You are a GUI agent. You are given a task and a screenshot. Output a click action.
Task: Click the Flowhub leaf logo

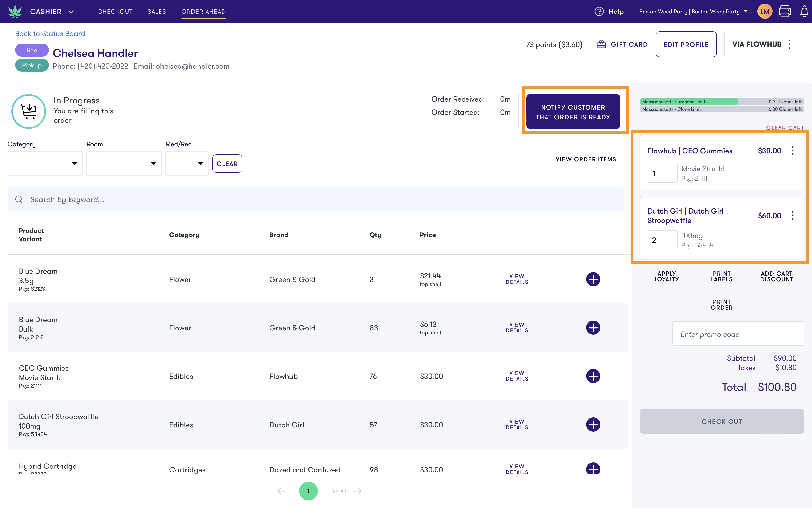[15, 12]
